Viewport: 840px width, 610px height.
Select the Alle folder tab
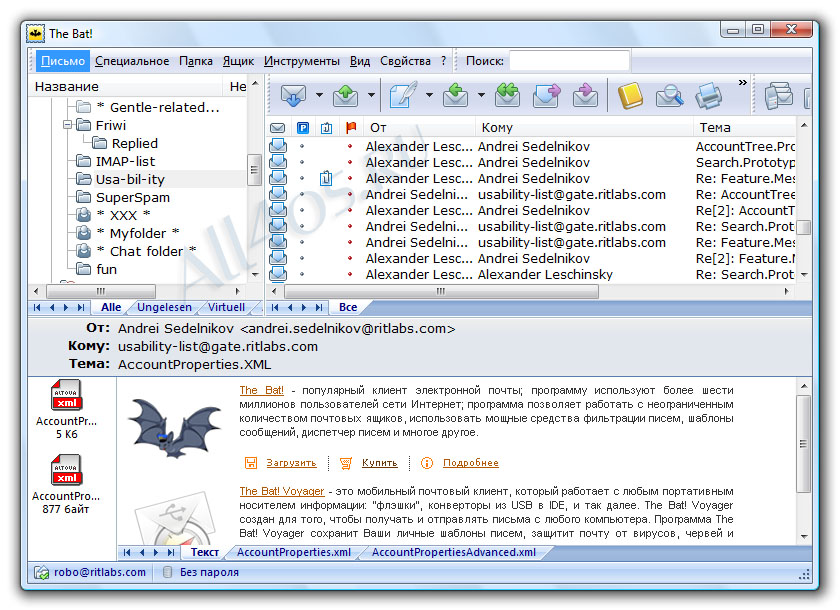tap(111, 307)
